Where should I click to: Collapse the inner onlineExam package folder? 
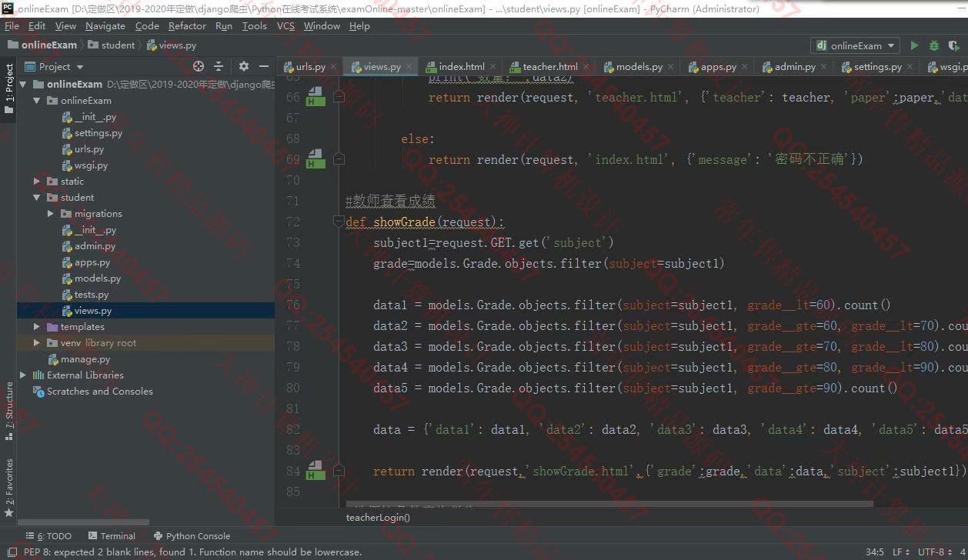(x=37, y=101)
